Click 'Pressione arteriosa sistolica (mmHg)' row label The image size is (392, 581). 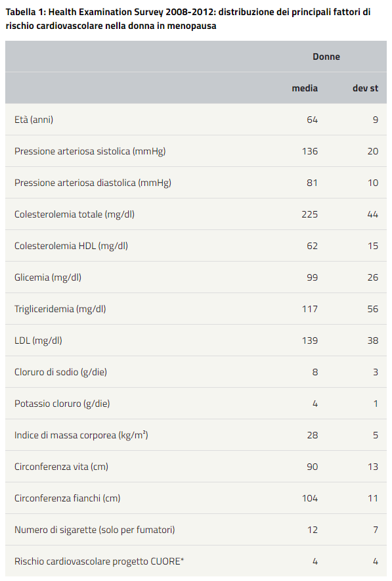[x=90, y=151]
